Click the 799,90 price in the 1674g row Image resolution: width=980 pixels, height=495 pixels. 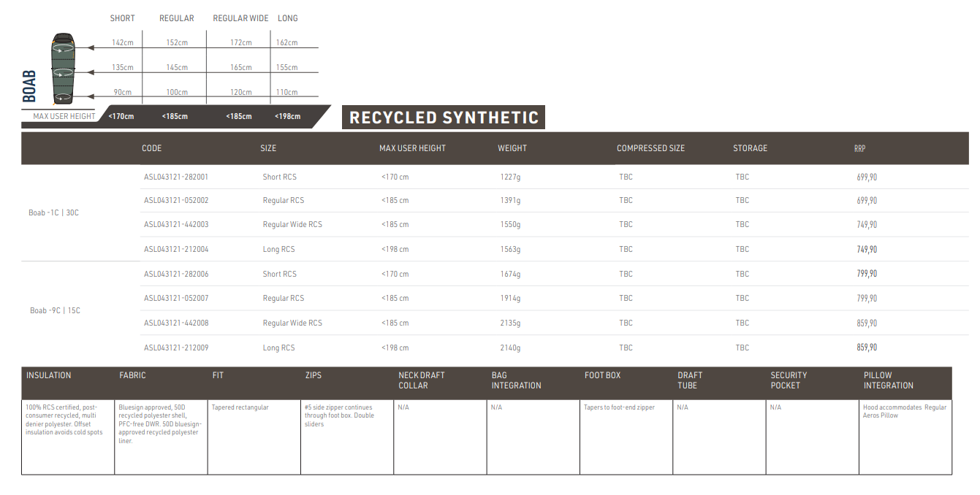pos(867,274)
